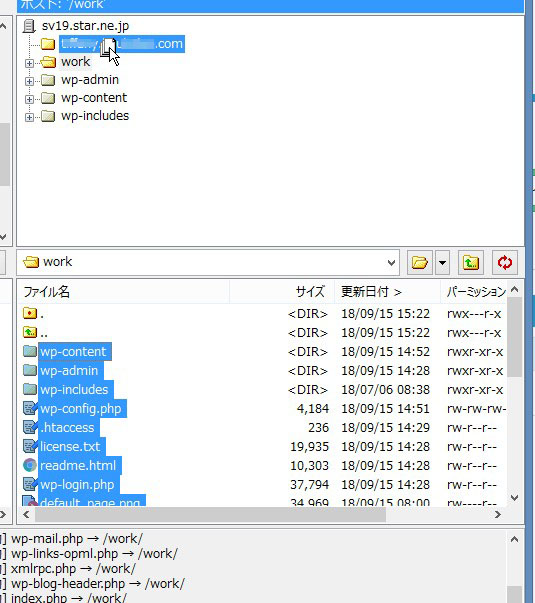Click the wp-config.php file icon
Screen dimensions: 535x603
(30, 408)
